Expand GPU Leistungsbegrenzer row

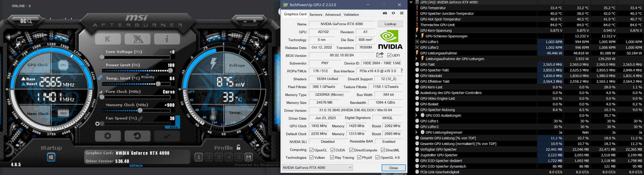tap(416, 132)
